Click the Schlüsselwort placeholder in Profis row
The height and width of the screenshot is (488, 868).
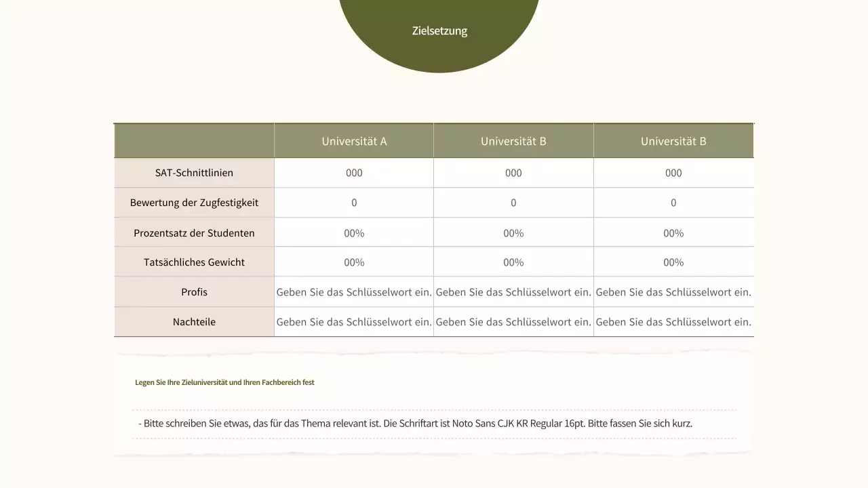point(354,292)
